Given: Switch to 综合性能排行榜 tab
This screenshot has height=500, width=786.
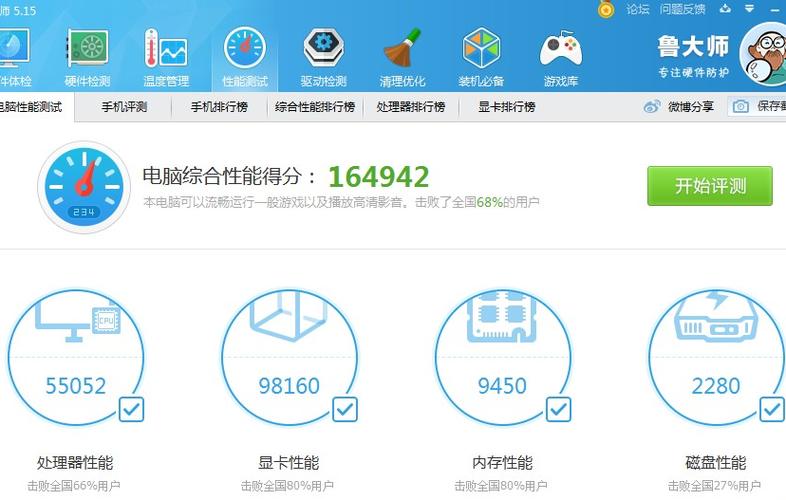Looking at the screenshot, I should (x=315, y=107).
